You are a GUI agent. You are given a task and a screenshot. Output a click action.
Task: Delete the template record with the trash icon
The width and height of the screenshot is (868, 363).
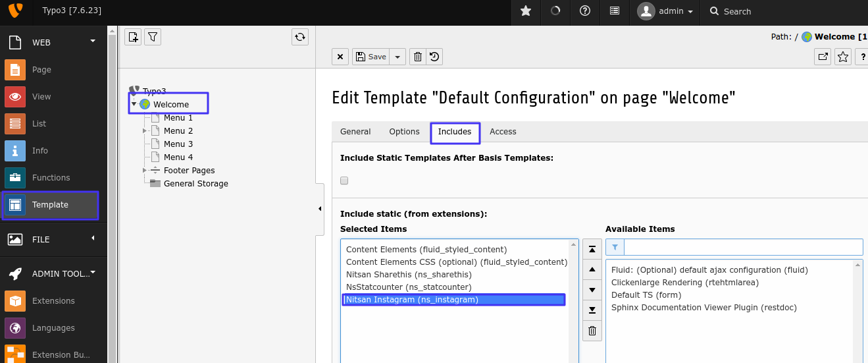[417, 57]
